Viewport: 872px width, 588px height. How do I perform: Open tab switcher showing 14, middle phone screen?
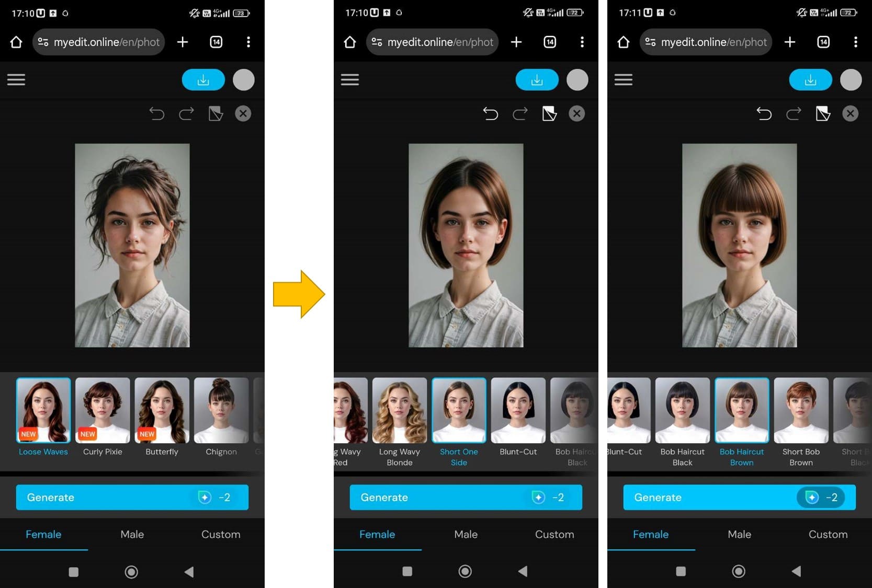coord(550,42)
